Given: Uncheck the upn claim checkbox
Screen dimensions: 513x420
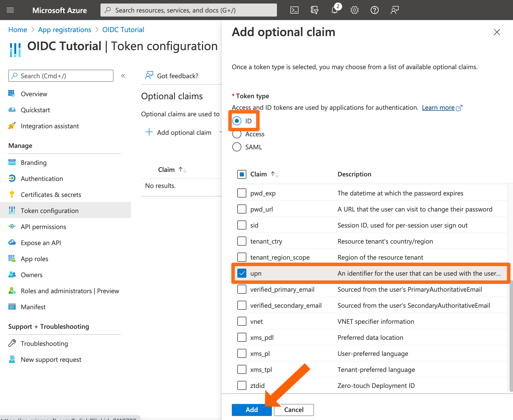Looking at the screenshot, I should [242, 273].
